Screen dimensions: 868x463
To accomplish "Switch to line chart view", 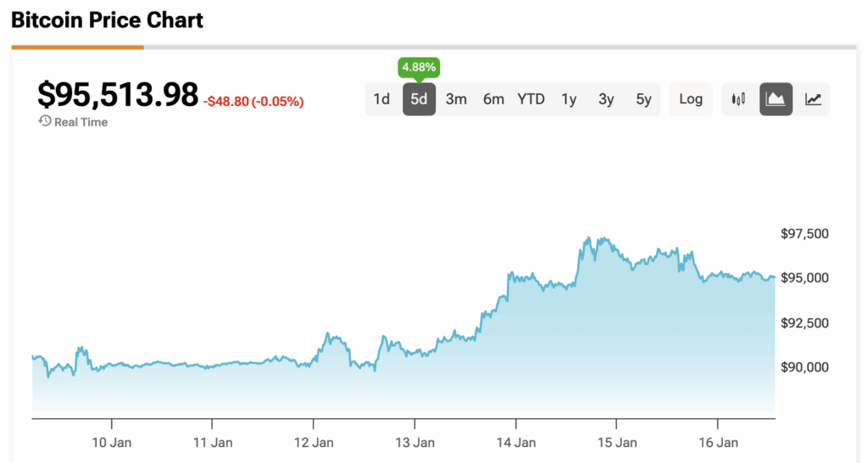I will [813, 99].
